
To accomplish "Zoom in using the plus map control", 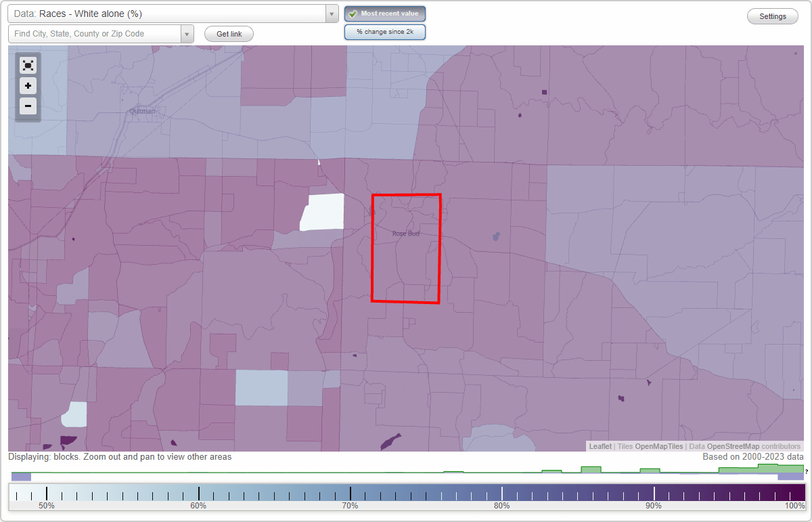I will [x=28, y=86].
